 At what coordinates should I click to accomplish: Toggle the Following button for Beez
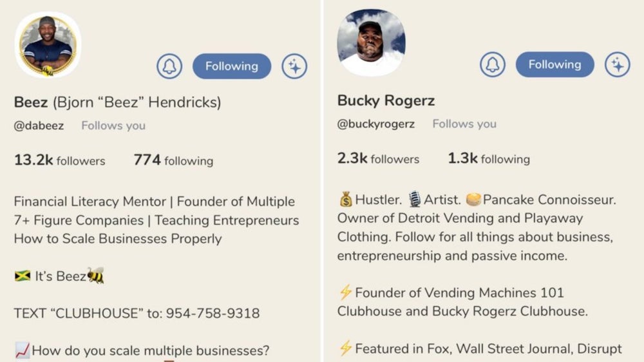click(x=232, y=66)
